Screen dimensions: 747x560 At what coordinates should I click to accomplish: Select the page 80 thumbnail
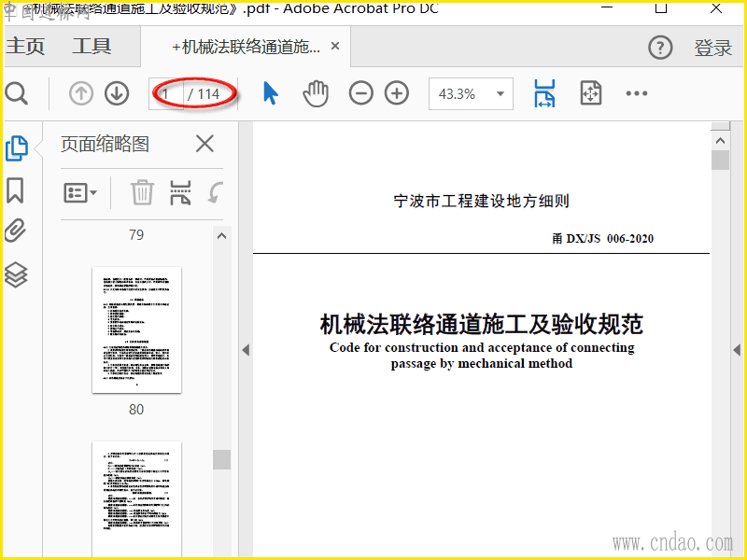pyautogui.click(x=136, y=329)
